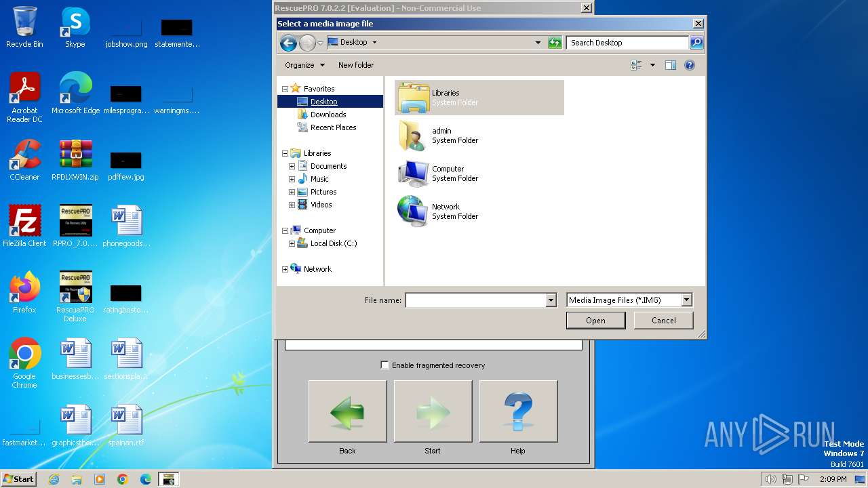This screenshot has width=868, height=488.
Task: Open the view options dropdown arrow
Action: point(652,65)
